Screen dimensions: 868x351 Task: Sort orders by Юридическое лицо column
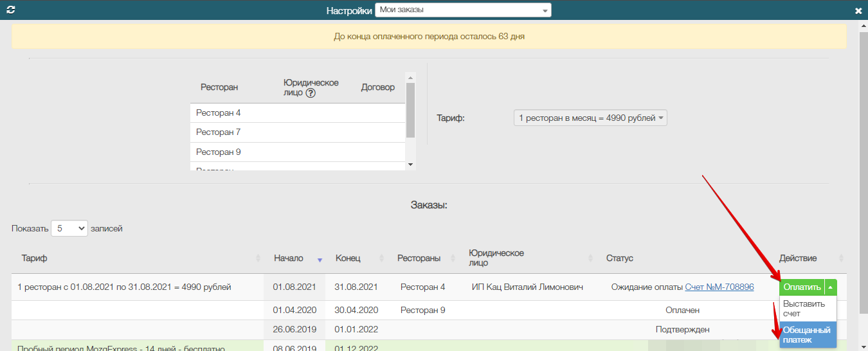tap(527, 258)
